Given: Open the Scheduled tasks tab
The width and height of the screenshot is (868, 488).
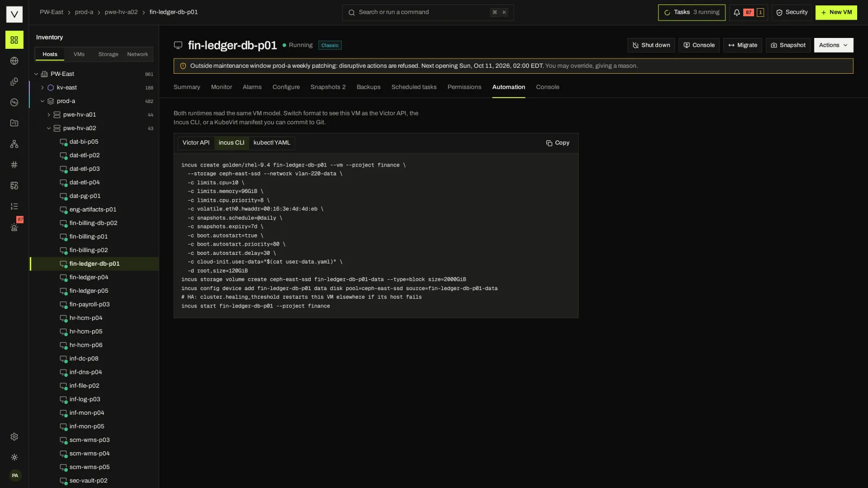Looking at the screenshot, I should [414, 87].
